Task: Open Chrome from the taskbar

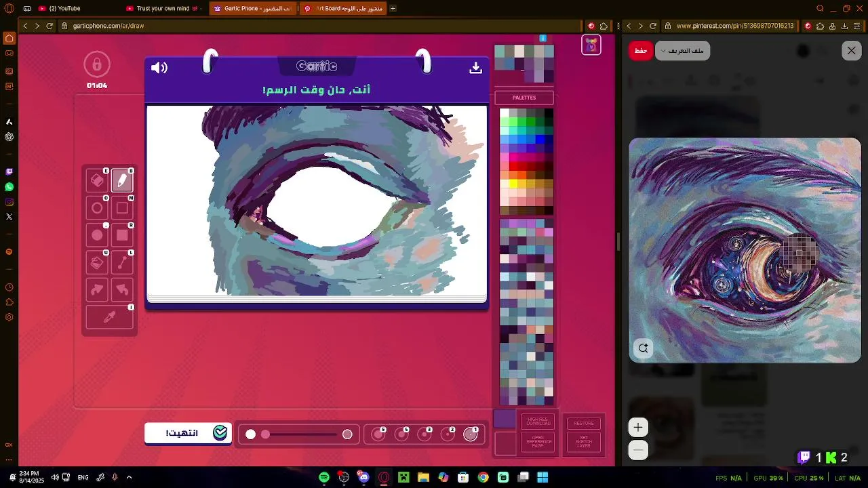Action: [483, 477]
